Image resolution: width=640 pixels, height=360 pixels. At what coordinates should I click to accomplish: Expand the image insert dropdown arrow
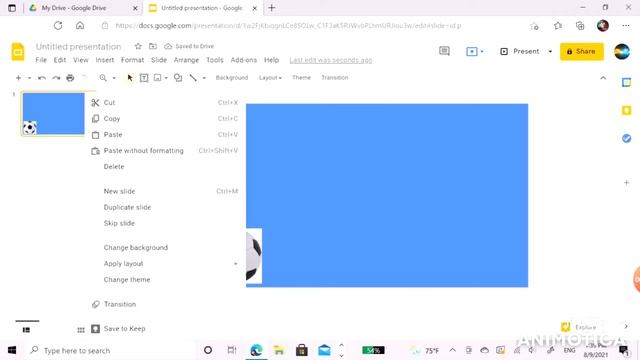166,78
